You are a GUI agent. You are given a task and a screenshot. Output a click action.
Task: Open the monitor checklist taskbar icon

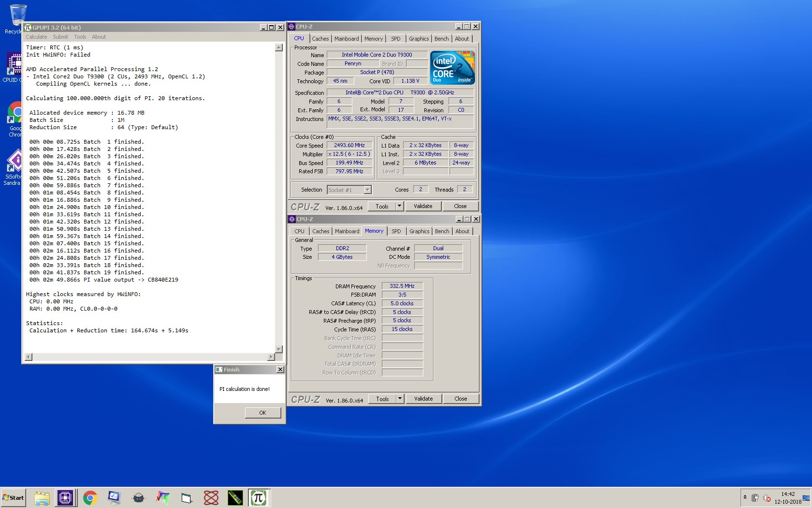(x=114, y=498)
